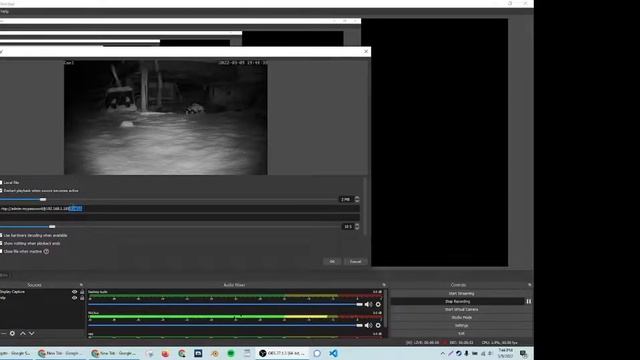Click microphone icon in system tray
This screenshot has width=640, height=360.
[x=467, y=353]
